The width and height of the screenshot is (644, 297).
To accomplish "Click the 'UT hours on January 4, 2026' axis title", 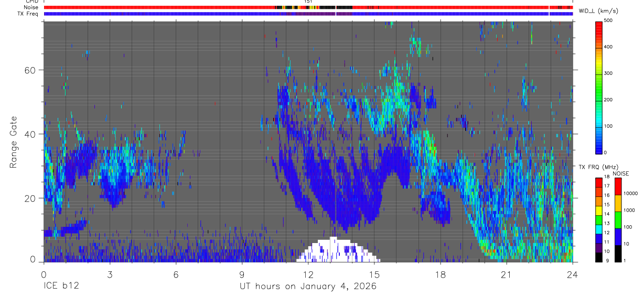I will coord(308,287).
